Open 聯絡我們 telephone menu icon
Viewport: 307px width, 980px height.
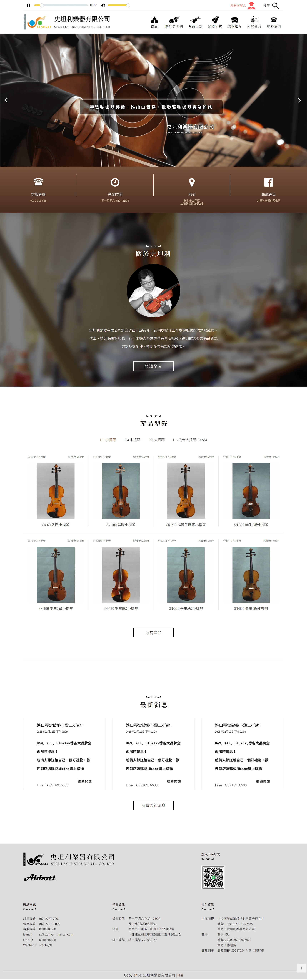[274, 20]
